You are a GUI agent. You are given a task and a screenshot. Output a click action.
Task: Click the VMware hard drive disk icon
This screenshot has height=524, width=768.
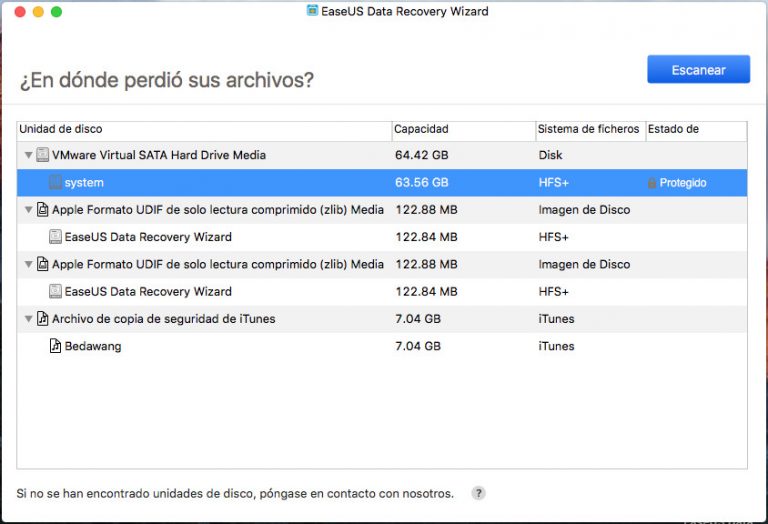43,155
